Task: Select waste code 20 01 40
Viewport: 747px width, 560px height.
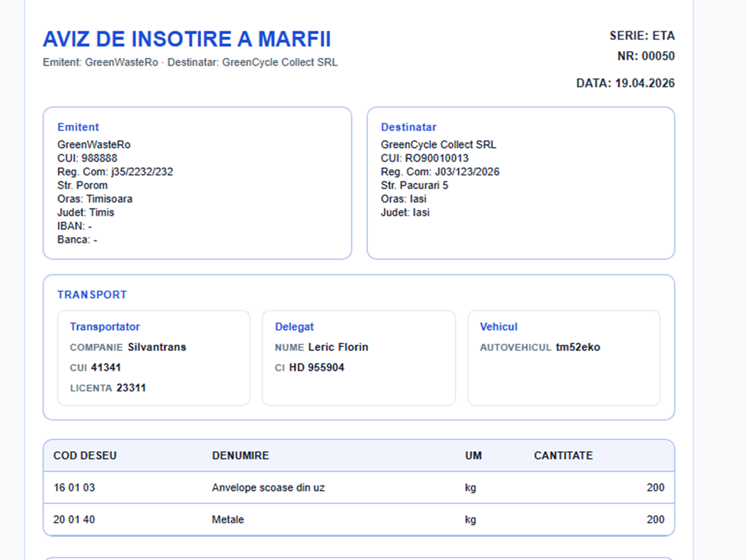Action: coord(74,520)
